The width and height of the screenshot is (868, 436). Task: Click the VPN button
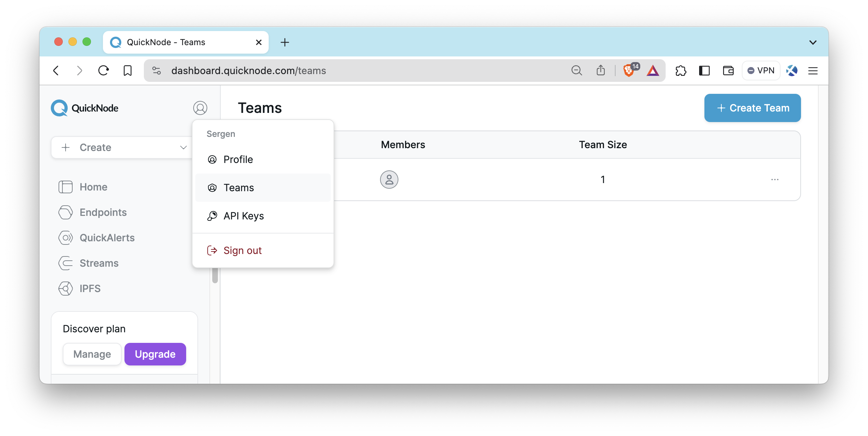(x=761, y=71)
